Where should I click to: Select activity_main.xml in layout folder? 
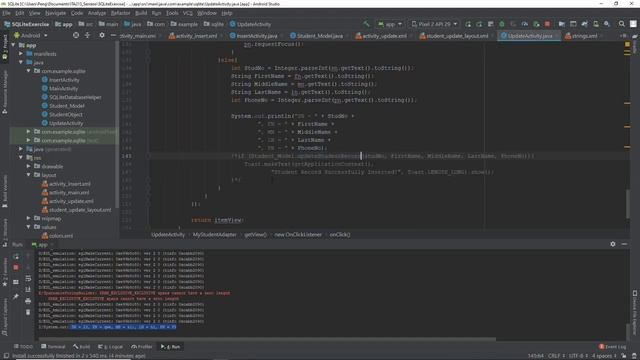pyautogui.click(x=65, y=192)
